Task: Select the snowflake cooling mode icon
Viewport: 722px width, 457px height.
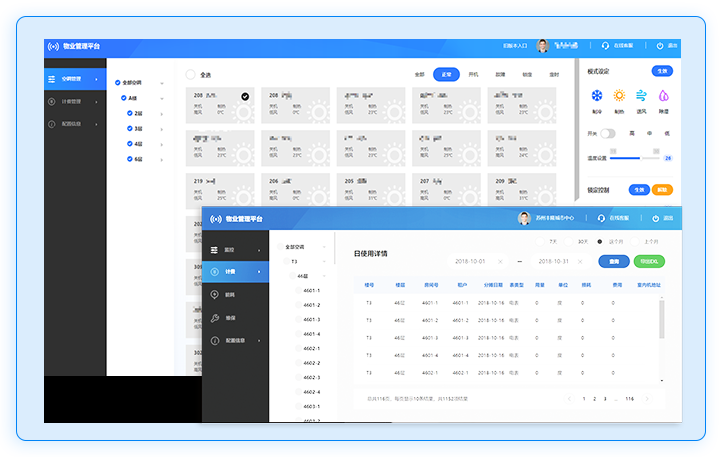Action: [x=597, y=96]
